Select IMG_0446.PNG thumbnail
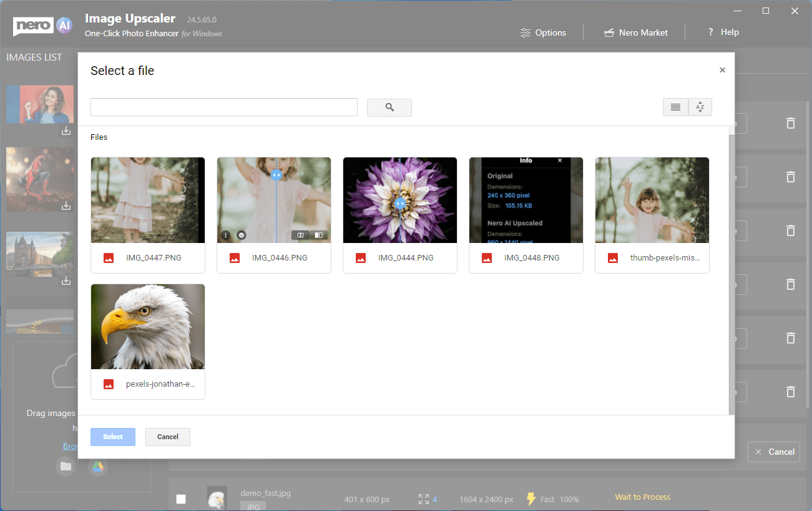This screenshot has width=812, height=511. 274,200
